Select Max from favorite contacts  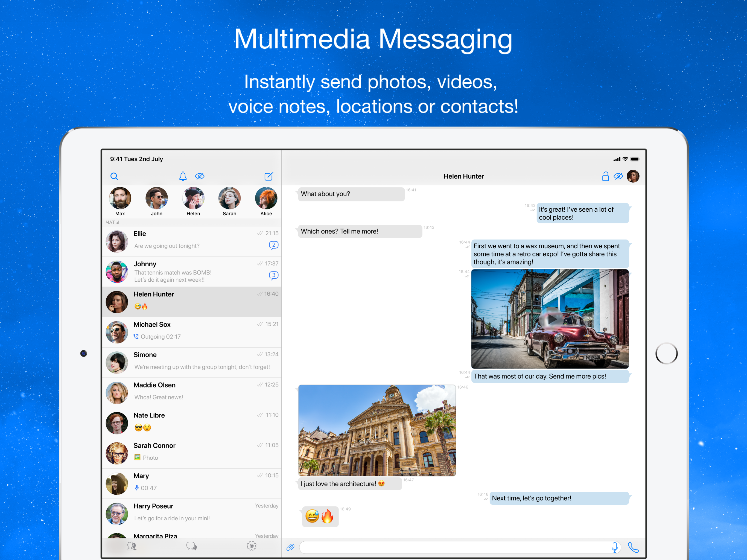click(120, 202)
